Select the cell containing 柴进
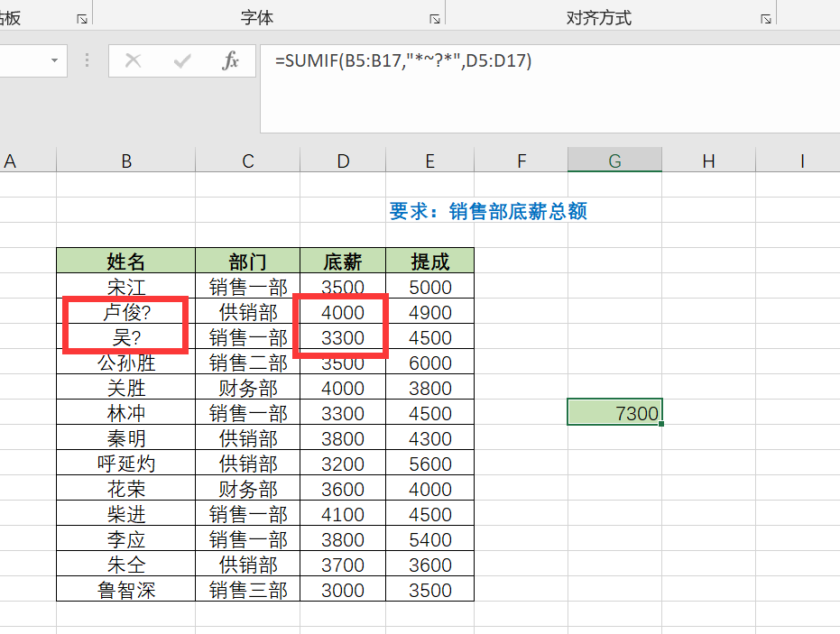The width and height of the screenshot is (840, 634). point(126,513)
